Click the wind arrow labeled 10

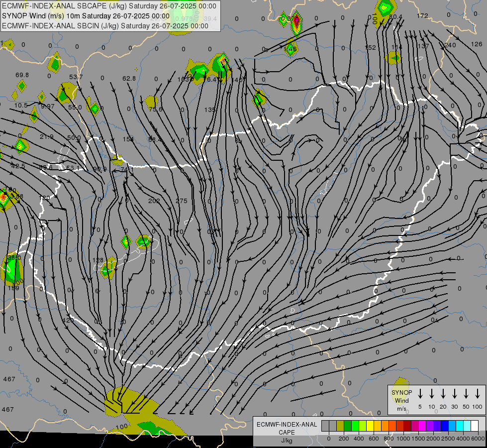[431, 394]
